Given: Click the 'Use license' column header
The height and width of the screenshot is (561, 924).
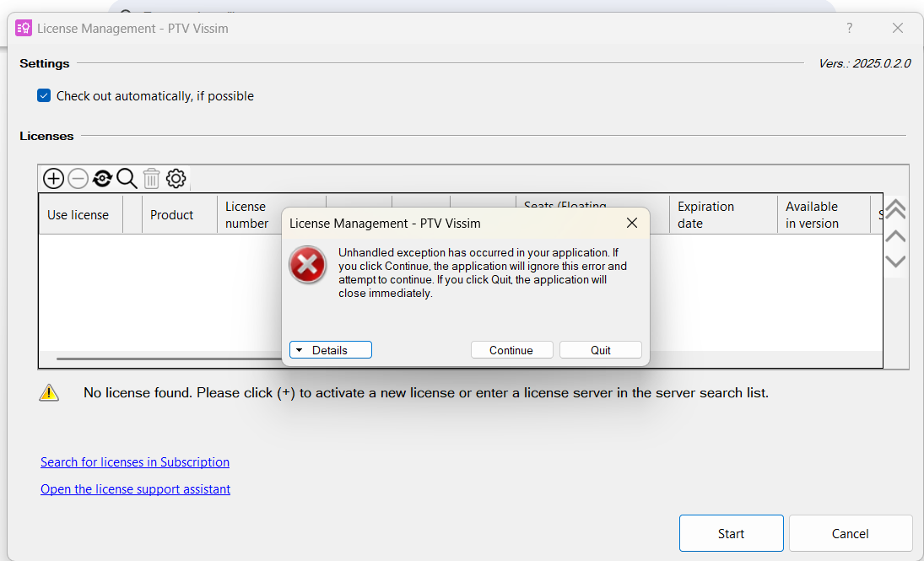Looking at the screenshot, I should tap(78, 215).
